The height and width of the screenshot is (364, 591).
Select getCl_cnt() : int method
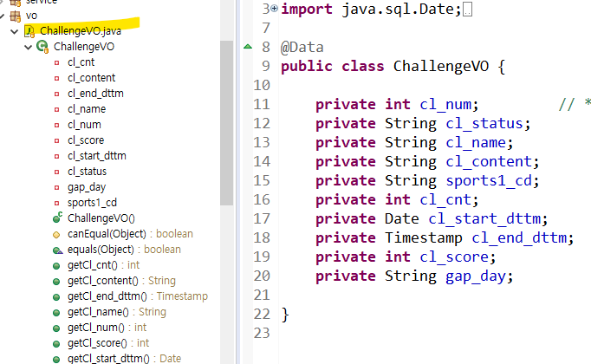pos(103,265)
